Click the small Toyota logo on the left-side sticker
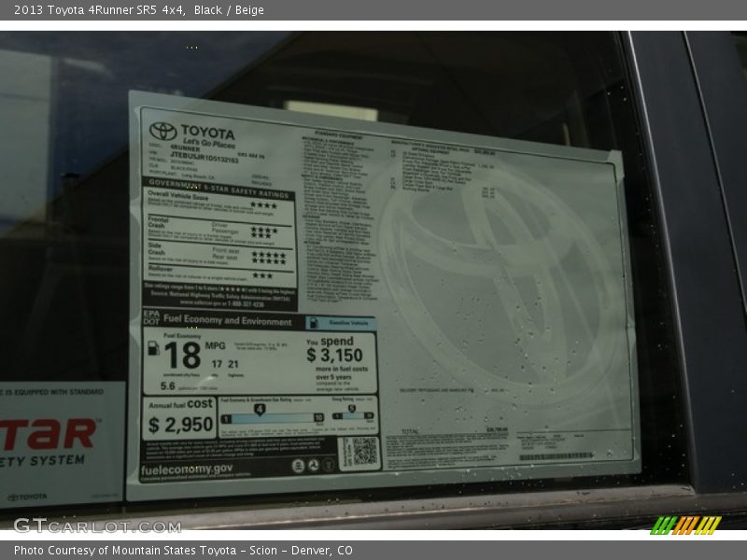 [x=27, y=497]
